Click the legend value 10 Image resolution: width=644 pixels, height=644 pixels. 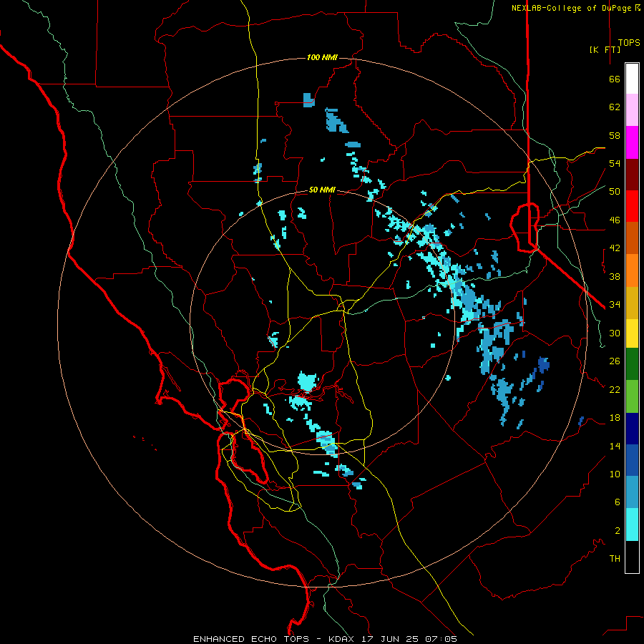(615, 474)
